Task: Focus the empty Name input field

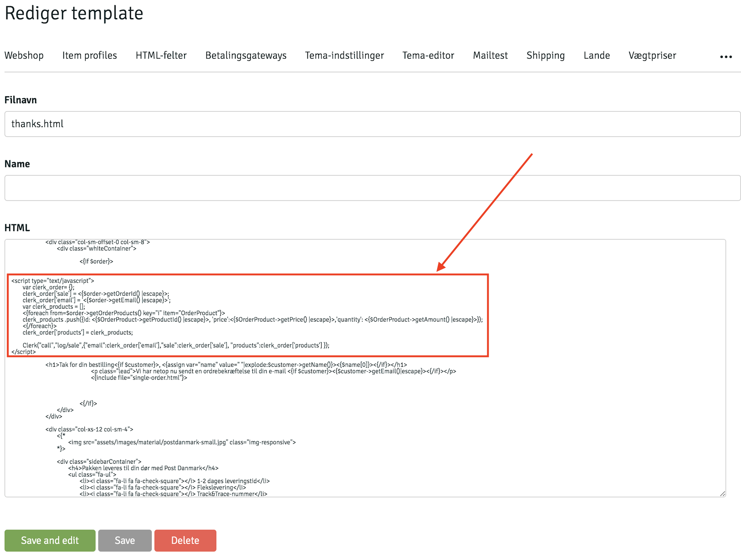Action: click(372, 188)
